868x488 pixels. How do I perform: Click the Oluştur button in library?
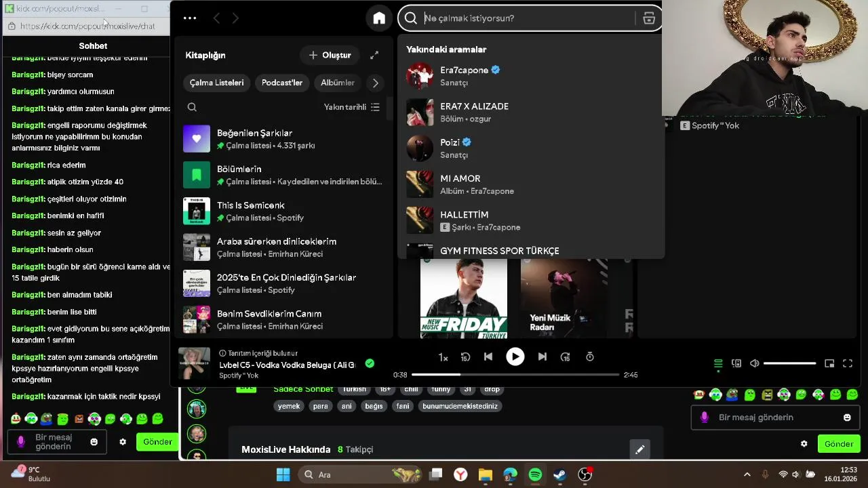tap(330, 55)
